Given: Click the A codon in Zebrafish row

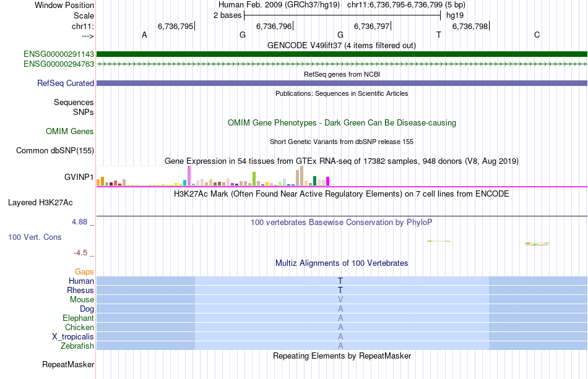Looking at the screenshot, I should point(340,346).
